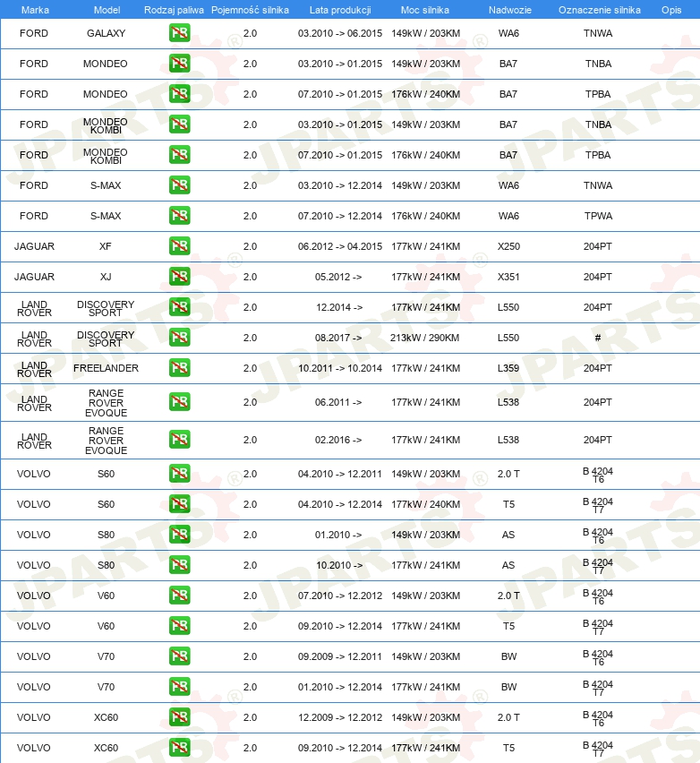Click the petrol fuel icon in Ford Galaxy row
Image resolution: width=700 pixels, height=763 pixels.
click(180, 33)
